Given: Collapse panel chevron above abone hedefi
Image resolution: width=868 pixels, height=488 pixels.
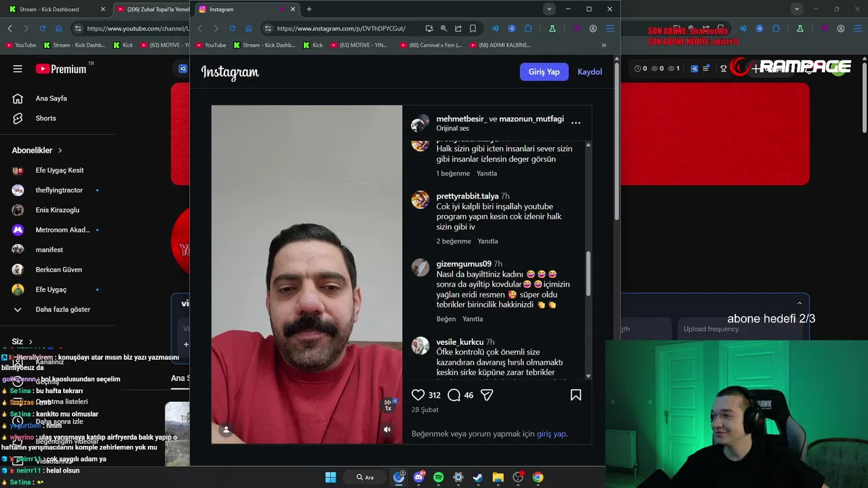Looking at the screenshot, I should [x=800, y=303].
